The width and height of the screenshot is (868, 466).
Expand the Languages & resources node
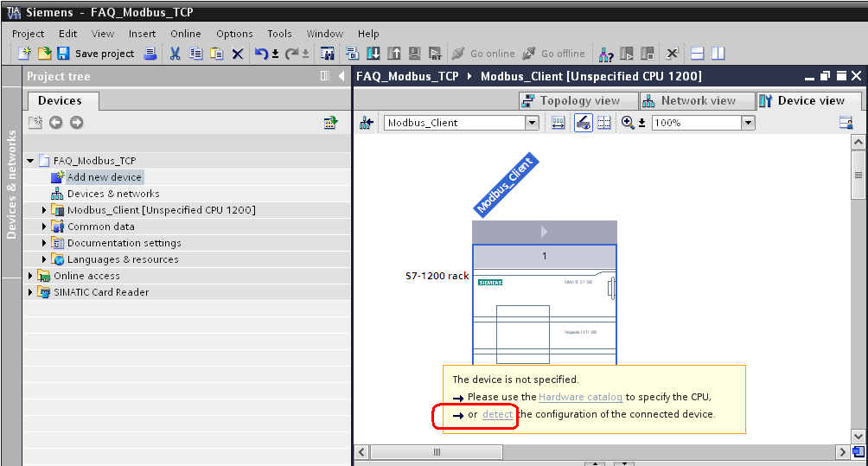(x=44, y=259)
